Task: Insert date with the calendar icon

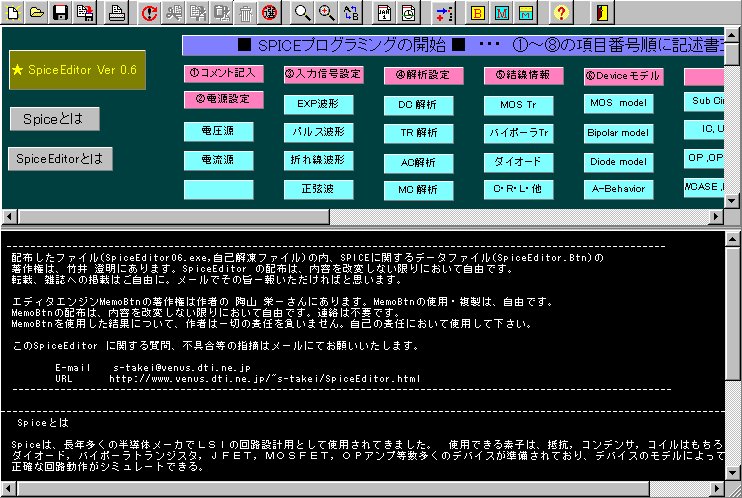Action: click(384, 13)
